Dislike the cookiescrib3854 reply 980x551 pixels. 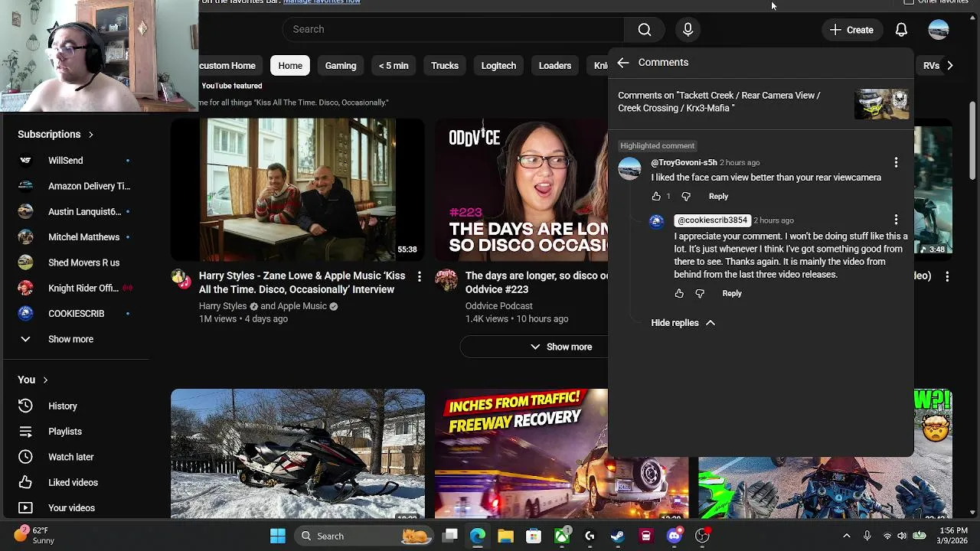(x=700, y=293)
